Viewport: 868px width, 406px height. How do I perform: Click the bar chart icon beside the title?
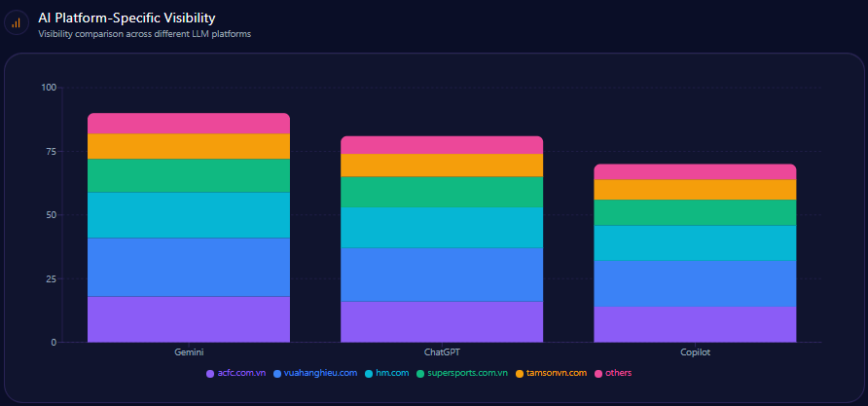click(x=17, y=21)
